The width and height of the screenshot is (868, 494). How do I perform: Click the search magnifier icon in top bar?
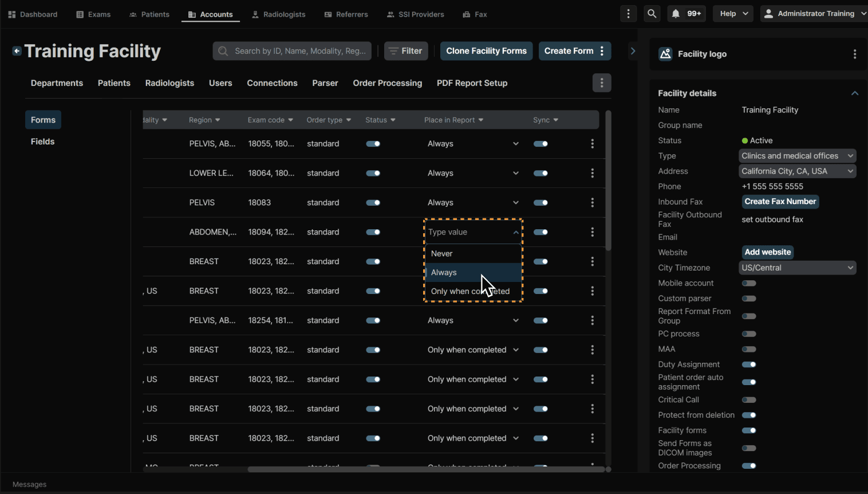pyautogui.click(x=652, y=14)
